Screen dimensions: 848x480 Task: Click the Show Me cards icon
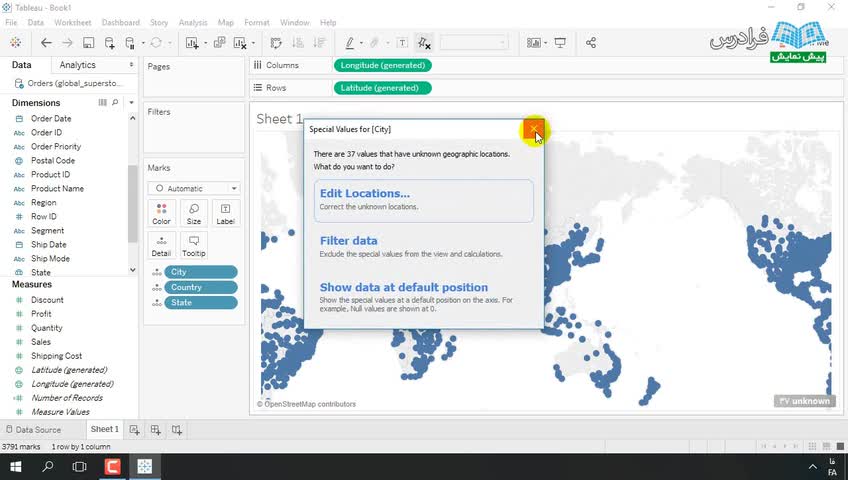(x=534, y=43)
